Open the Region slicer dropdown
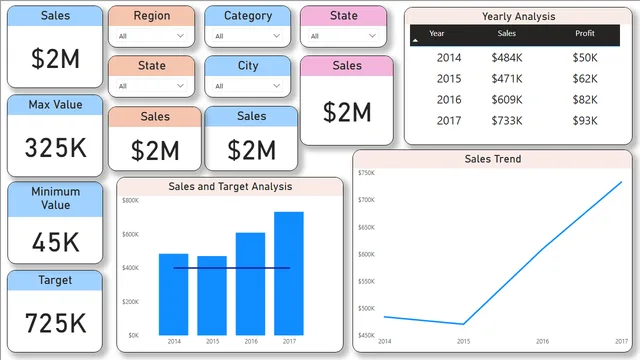This screenshot has width=640, height=360. [151, 36]
